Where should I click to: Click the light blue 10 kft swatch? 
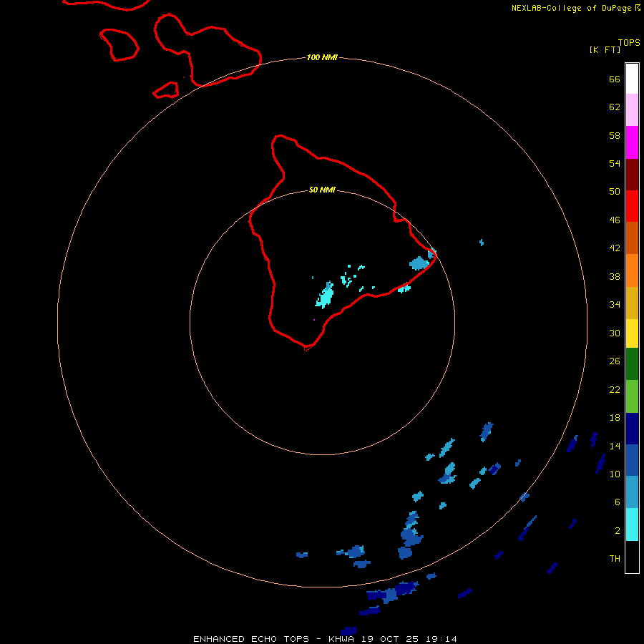(632, 492)
